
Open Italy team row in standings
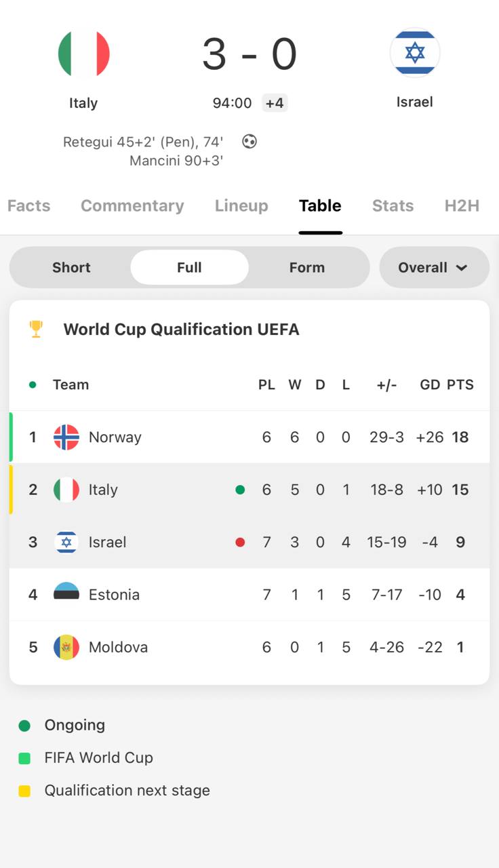click(x=103, y=490)
